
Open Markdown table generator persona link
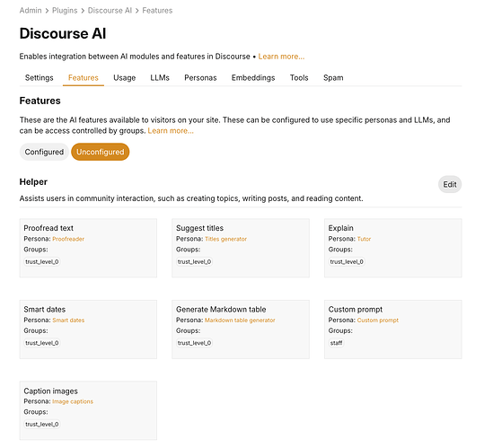pos(240,321)
